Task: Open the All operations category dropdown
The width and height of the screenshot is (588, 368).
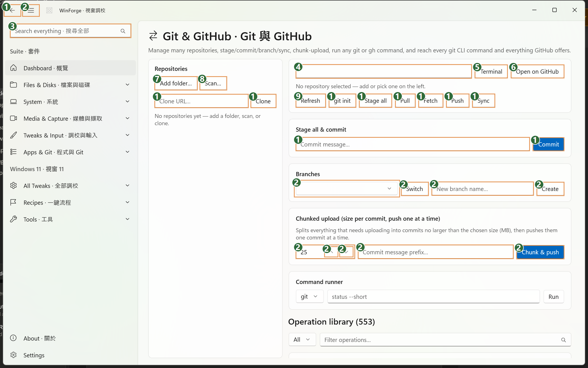Action: click(x=302, y=339)
